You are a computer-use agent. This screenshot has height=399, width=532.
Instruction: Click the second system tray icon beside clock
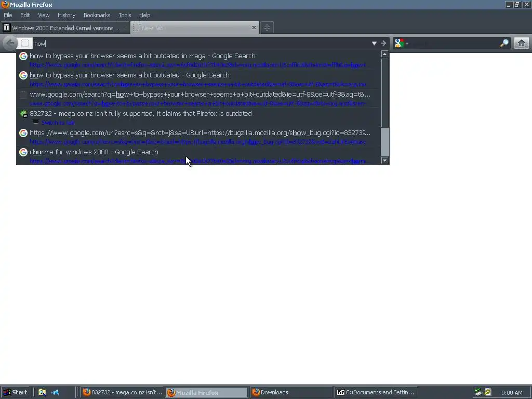tap(488, 392)
